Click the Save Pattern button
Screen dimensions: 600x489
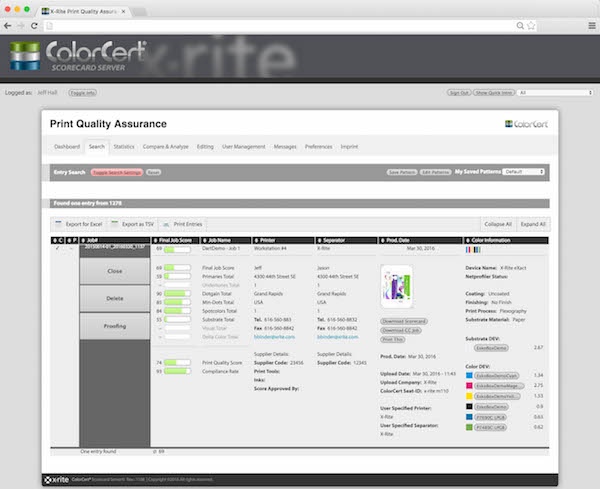coord(402,172)
